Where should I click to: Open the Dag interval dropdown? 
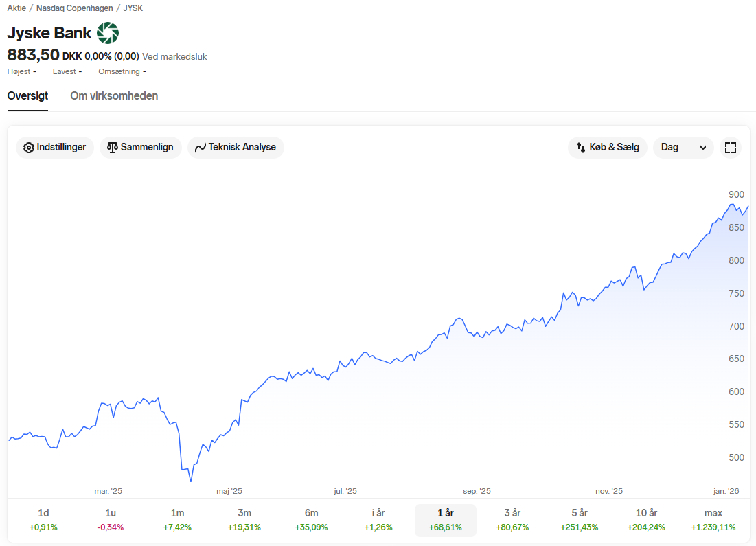point(683,148)
